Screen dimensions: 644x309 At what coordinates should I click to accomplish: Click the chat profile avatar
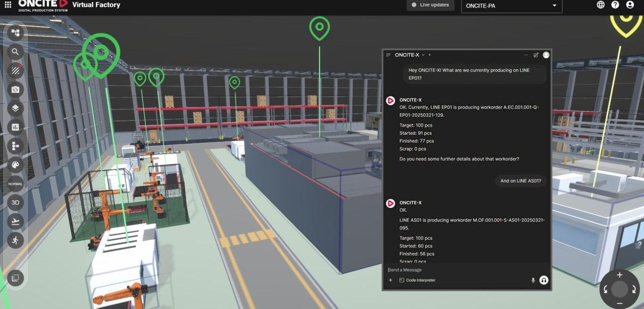click(x=546, y=55)
